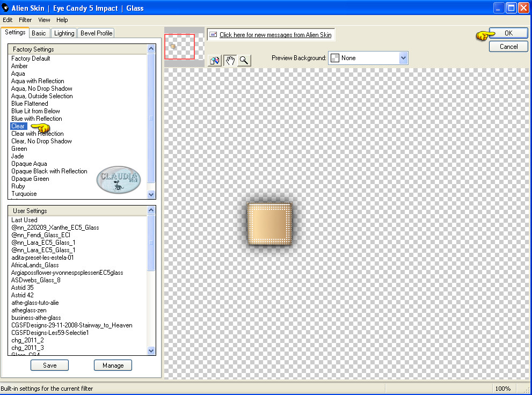
Task: Click the Cancel button
Action: pyautogui.click(x=508, y=47)
